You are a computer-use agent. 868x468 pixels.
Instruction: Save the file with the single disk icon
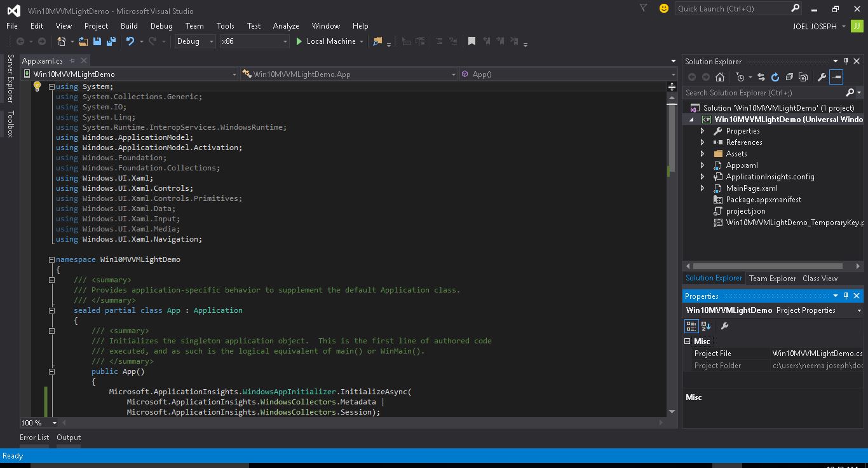[97, 41]
